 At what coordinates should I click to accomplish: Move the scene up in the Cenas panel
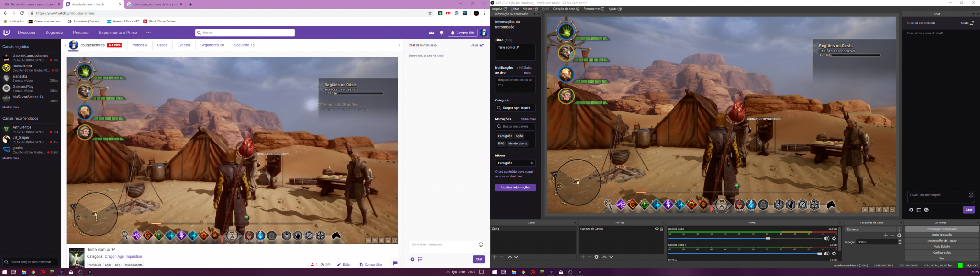(510, 257)
